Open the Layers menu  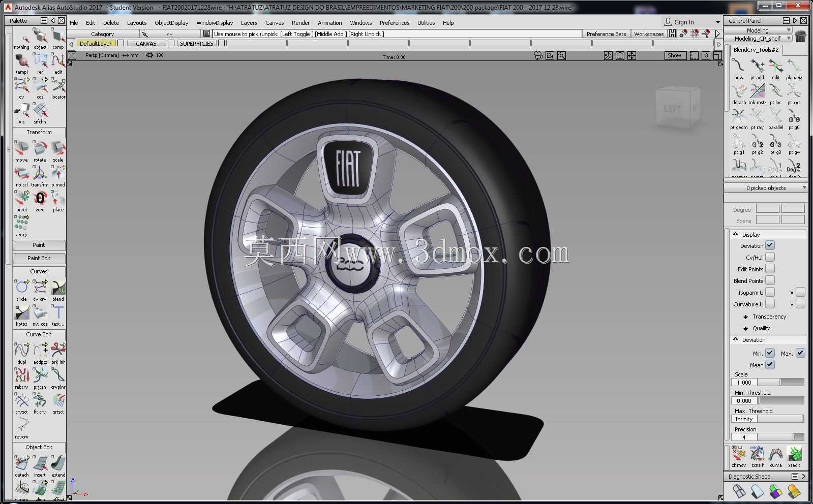point(249,23)
